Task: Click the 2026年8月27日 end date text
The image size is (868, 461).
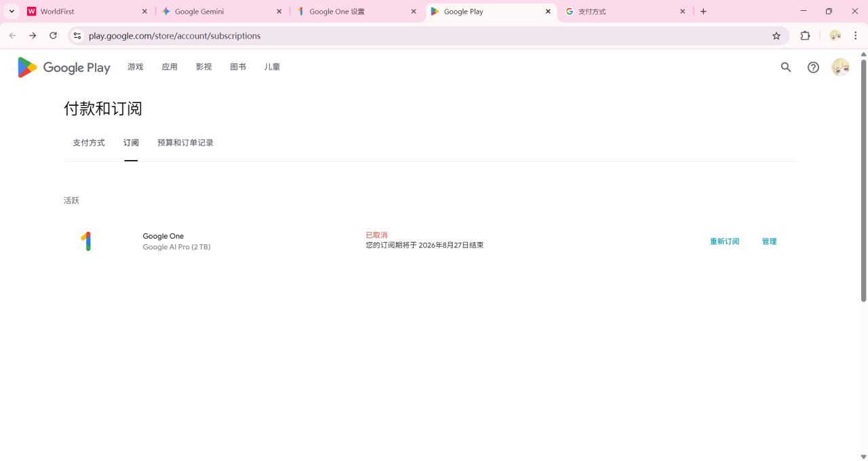Action: [x=443, y=245]
